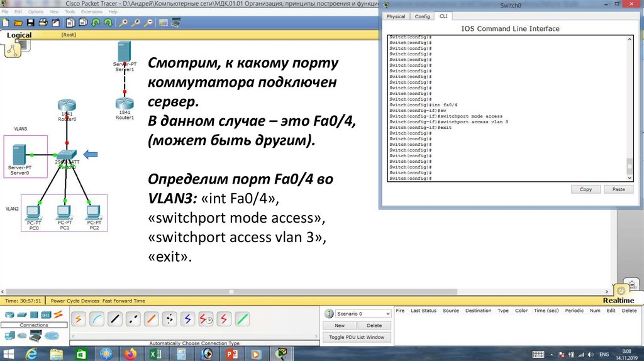
Task: Click Power Cycle Devices
Action: [x=75, y=301]
